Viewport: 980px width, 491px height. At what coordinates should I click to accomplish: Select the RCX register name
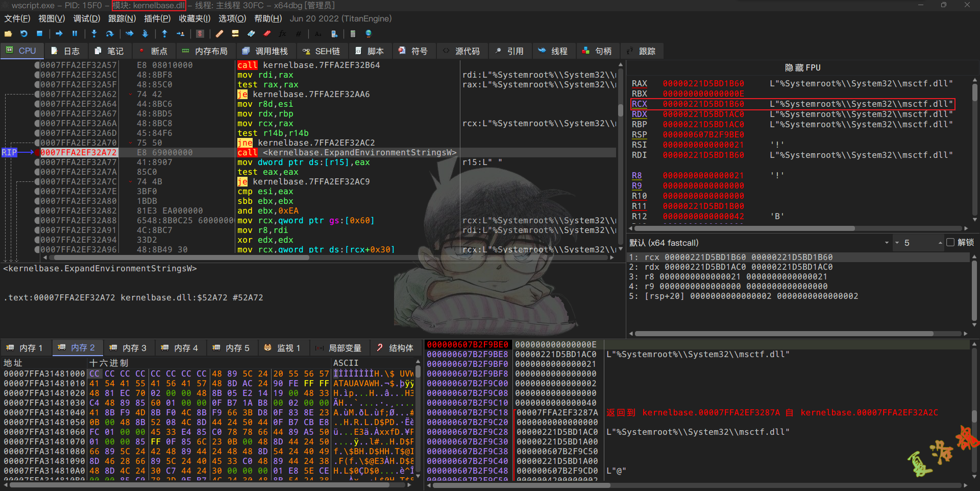(x=639, y=104)
